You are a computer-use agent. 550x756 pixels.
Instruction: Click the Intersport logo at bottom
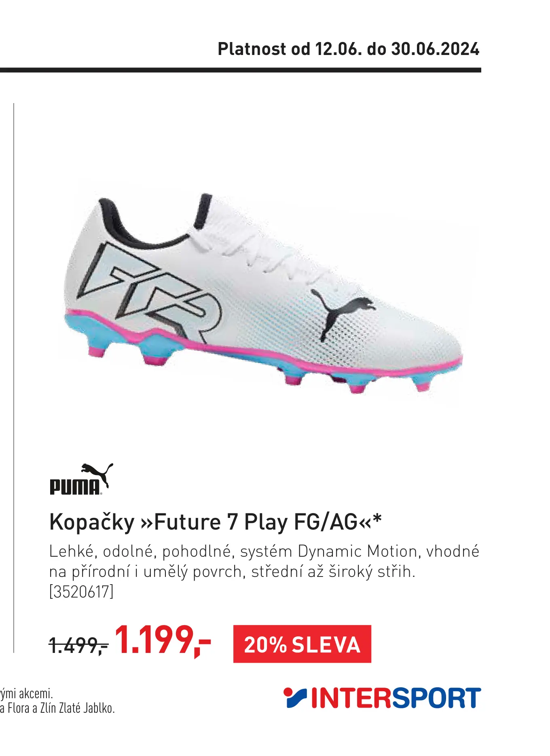click(382, 698)
